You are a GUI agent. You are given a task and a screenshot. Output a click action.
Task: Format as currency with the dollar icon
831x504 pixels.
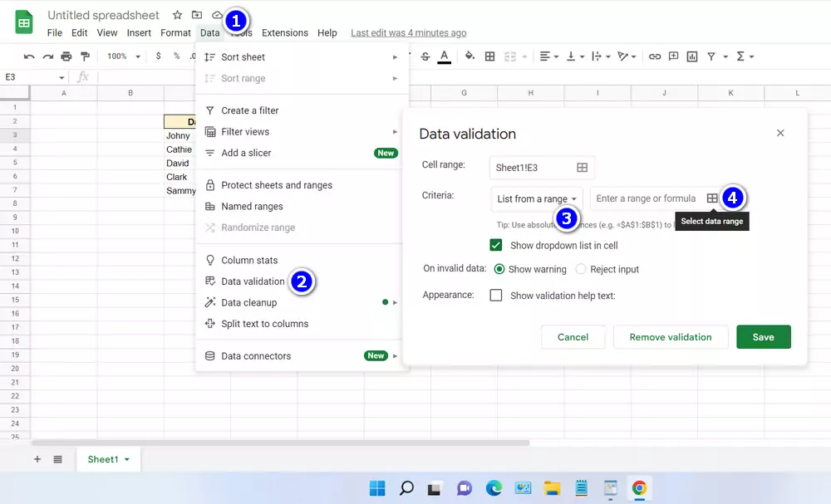(x=158, y=56)
